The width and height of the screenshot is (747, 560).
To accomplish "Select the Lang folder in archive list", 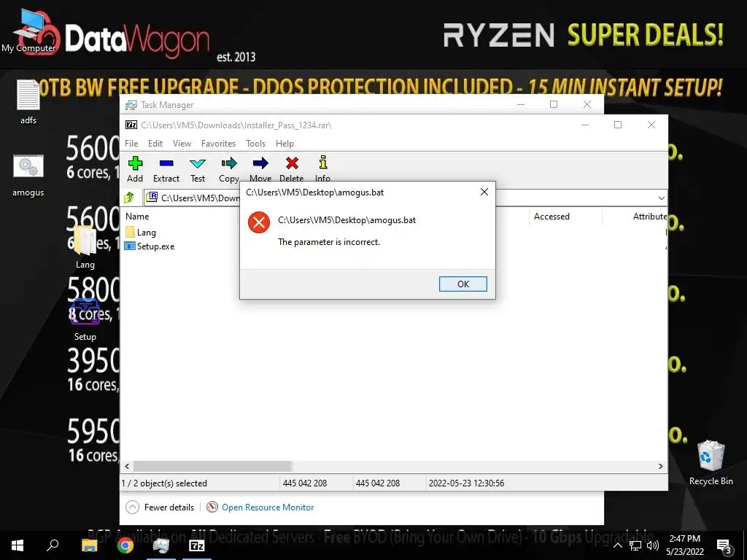I will [x=141, y=233].
